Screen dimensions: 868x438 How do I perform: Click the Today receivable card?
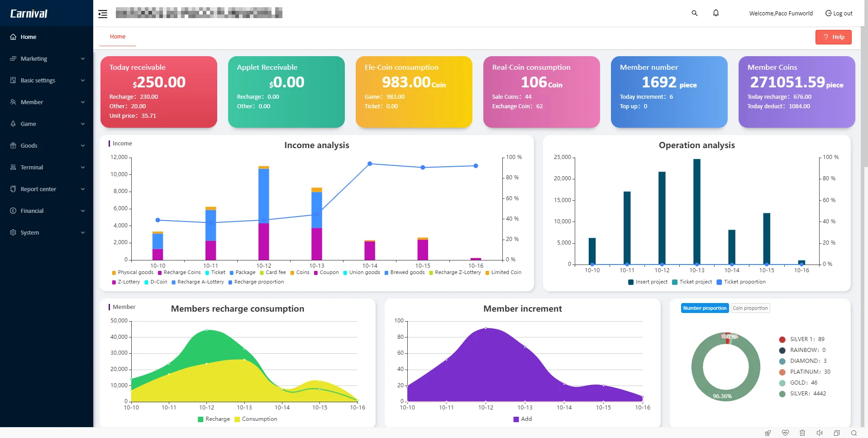pos(158,92)
